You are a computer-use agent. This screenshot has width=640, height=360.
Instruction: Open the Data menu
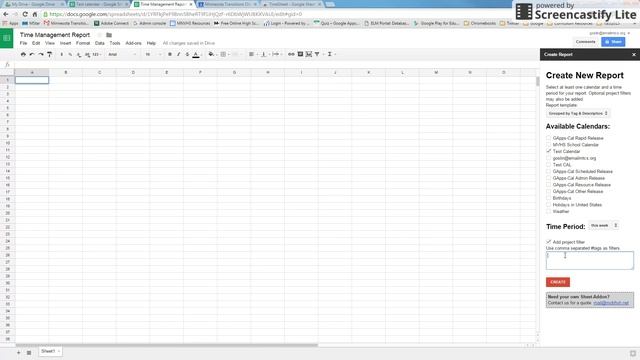point(100,43)
